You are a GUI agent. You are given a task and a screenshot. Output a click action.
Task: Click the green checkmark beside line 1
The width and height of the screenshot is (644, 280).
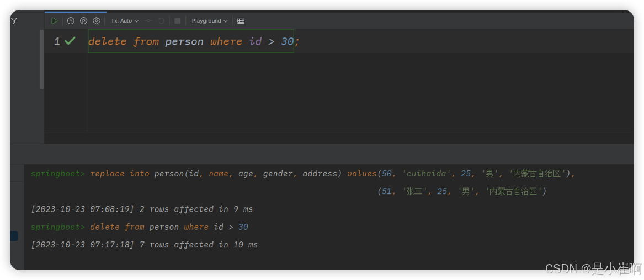(70, 41)
